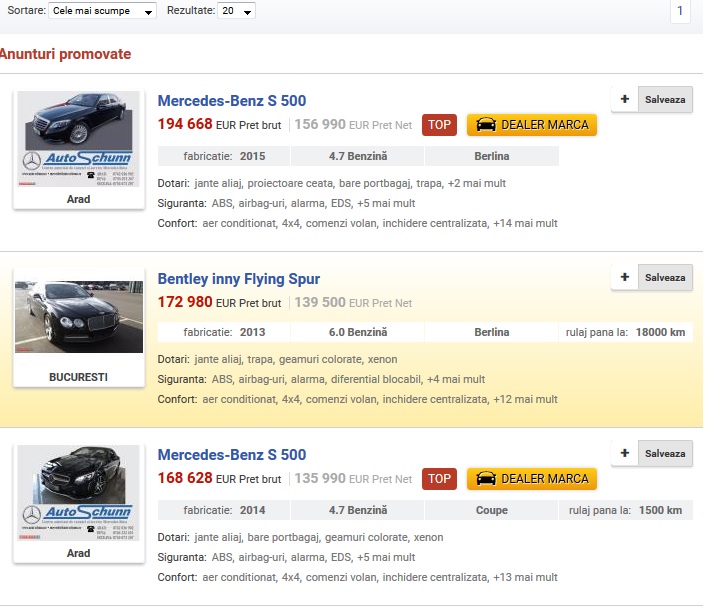Click the fabricatie 2013 cell
Viewport: 707px width, 608px height.
224,332
